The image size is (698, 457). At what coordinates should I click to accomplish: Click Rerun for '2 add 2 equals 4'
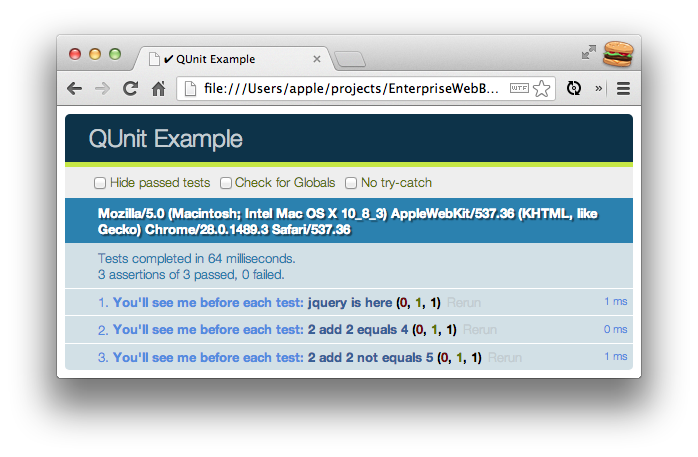(x=480, y=330)
